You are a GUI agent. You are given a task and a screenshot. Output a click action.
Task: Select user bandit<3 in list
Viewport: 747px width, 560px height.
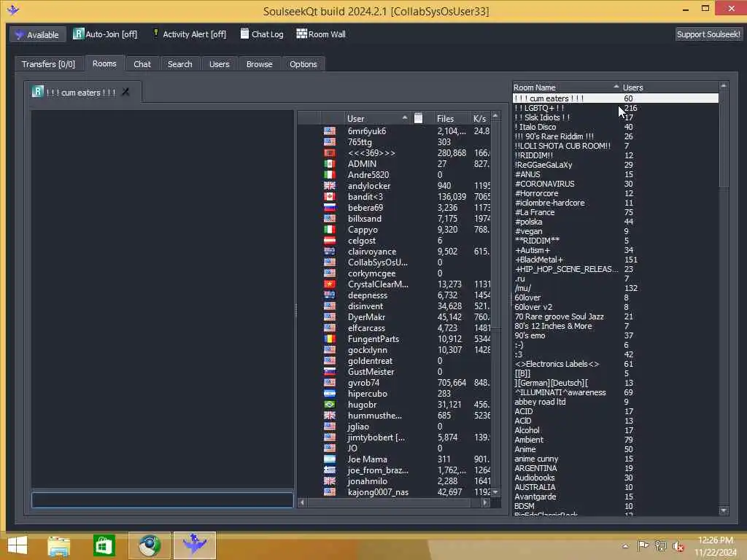365,197
